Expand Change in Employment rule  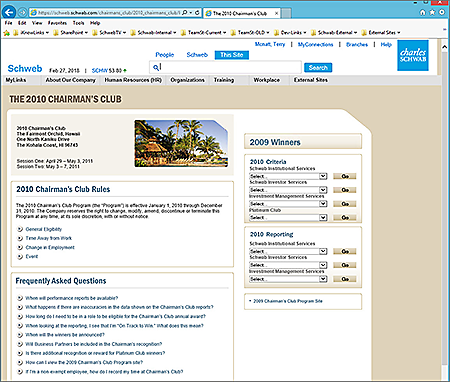(x=50, y=247)
